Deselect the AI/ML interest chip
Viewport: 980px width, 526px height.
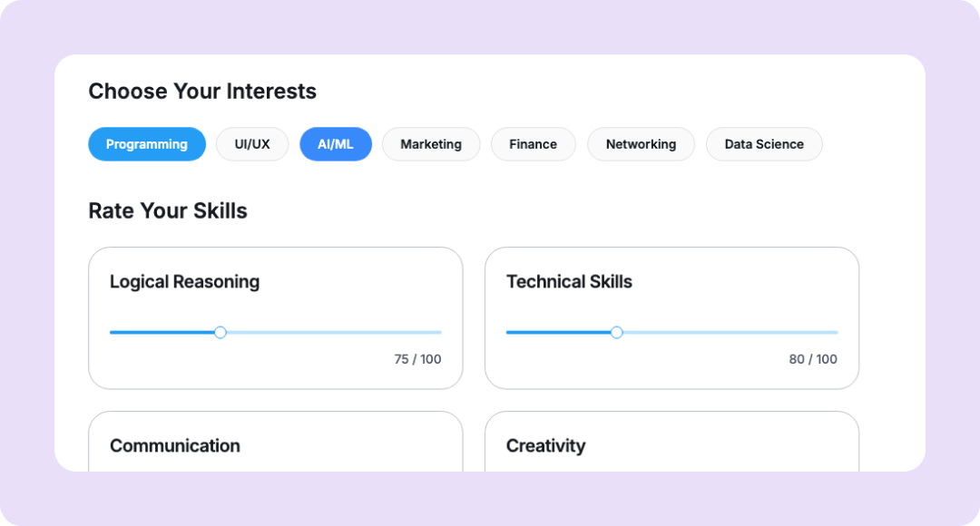[x=336, y=144]
